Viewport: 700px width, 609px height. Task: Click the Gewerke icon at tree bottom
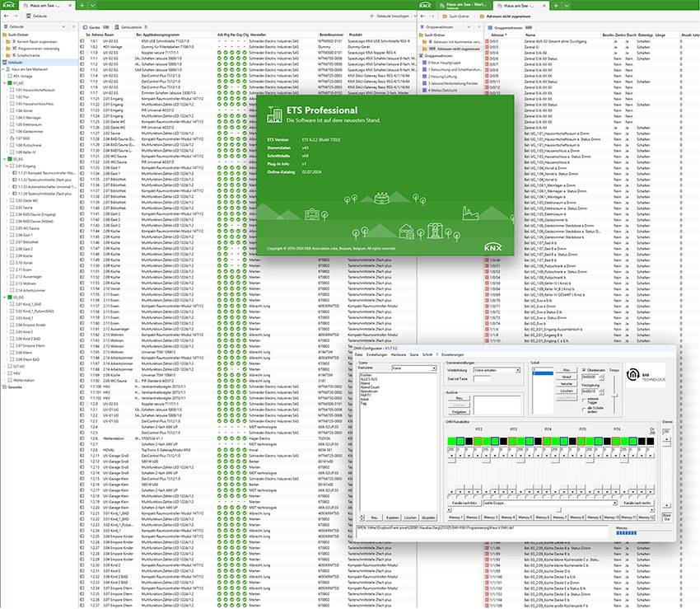coord(5,387)
